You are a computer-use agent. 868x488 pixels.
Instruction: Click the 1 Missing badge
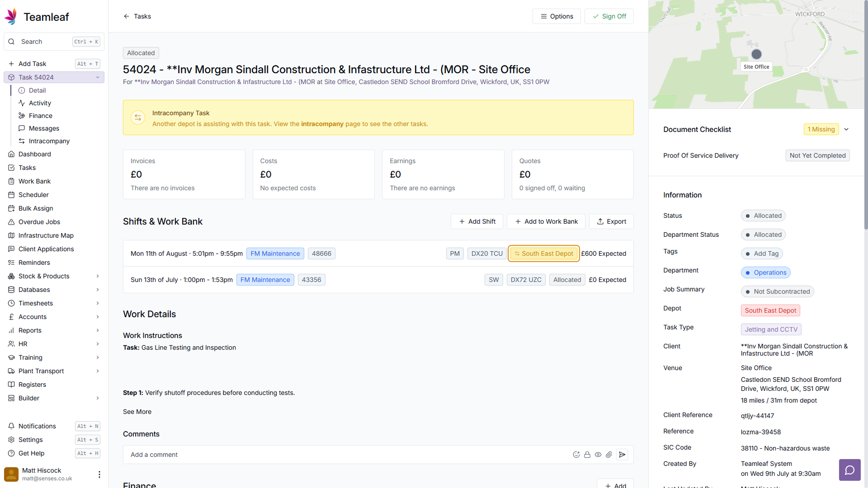pyautogui.click(x=821, y=129)
